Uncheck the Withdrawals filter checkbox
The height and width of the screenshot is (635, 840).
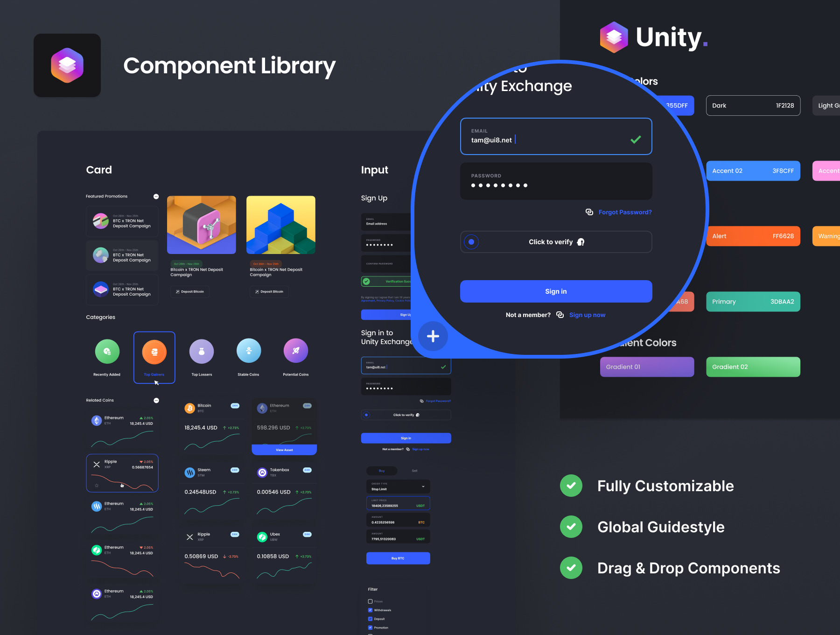pos(370,610)
